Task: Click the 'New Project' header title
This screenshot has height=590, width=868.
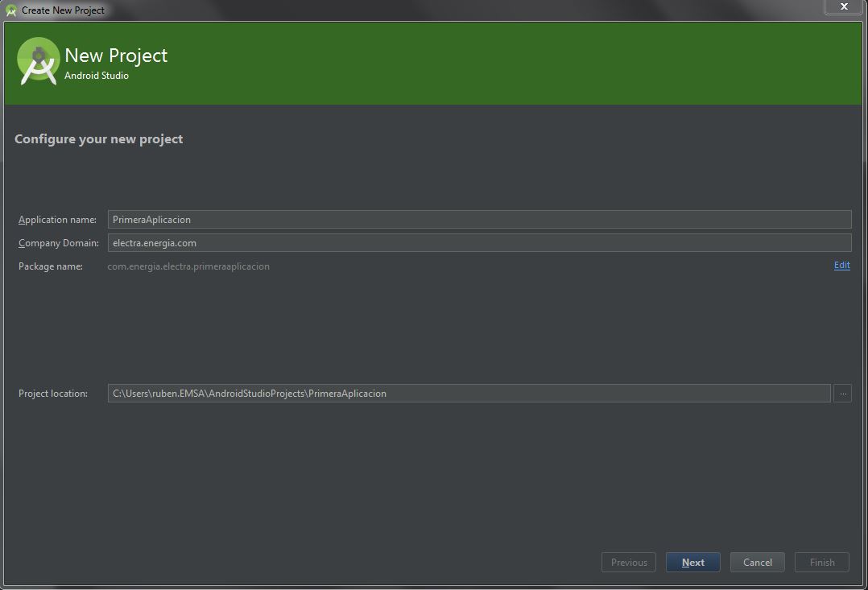Action: 116,56
